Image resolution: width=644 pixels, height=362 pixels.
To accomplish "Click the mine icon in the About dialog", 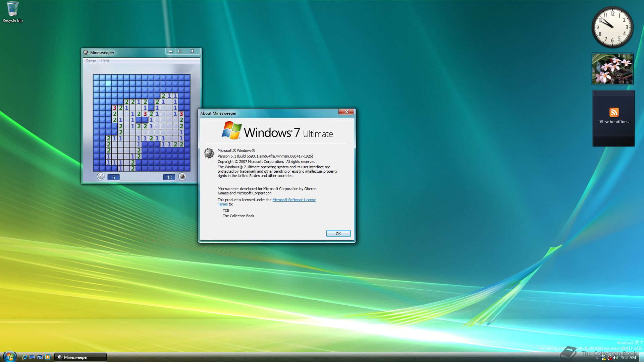I will pos(209,153).
